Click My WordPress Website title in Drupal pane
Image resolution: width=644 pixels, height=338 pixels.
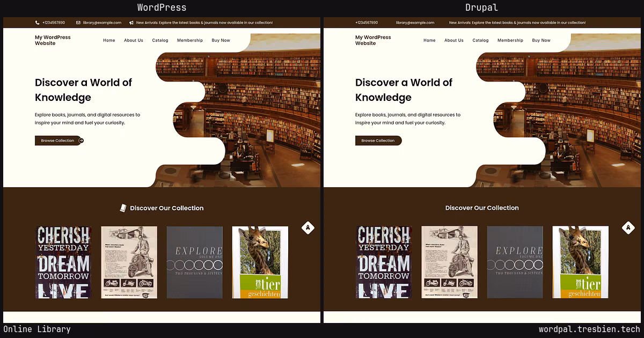[373, 40]
